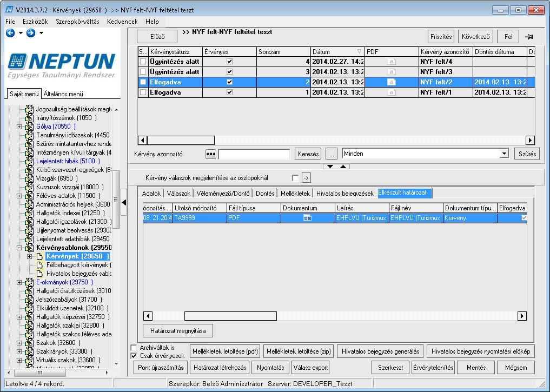Click the document grid horizontal scrollbar thumb

[230, 316]
